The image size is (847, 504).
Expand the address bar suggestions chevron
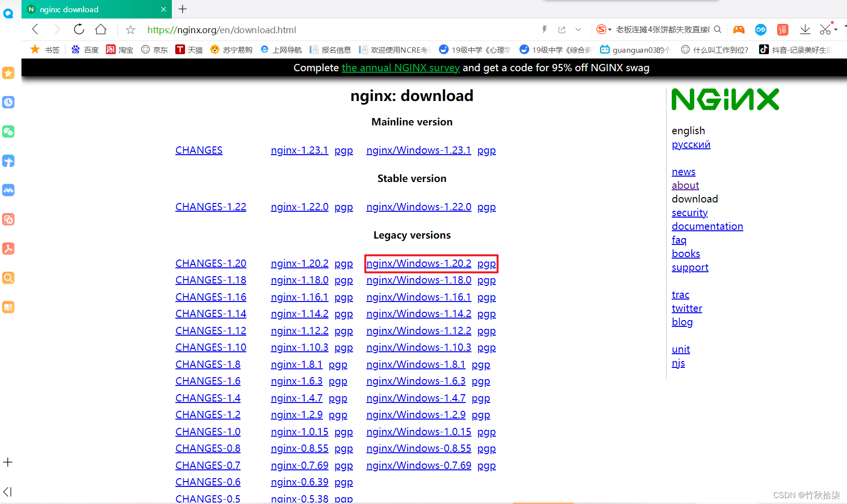578,30
